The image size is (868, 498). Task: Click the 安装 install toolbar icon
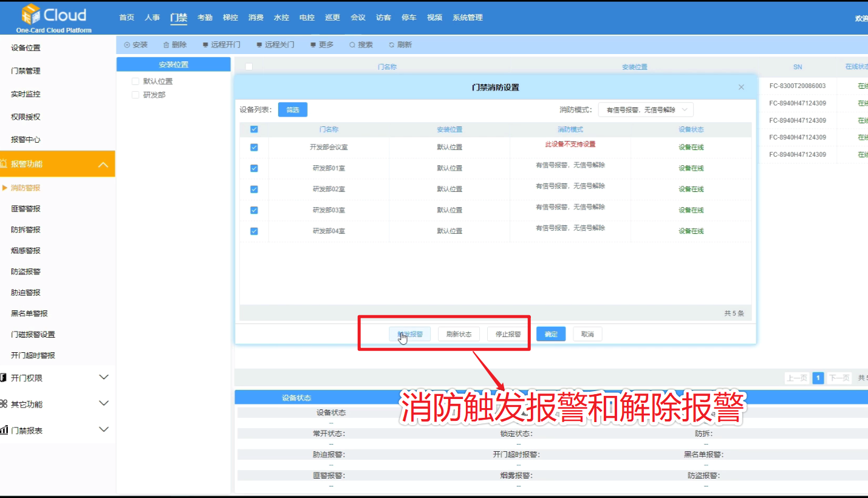(127, 45)
